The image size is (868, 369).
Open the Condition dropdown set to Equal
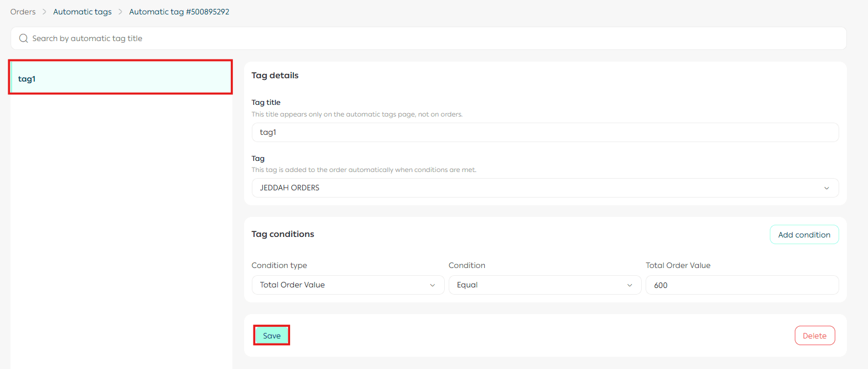point(544,285)
